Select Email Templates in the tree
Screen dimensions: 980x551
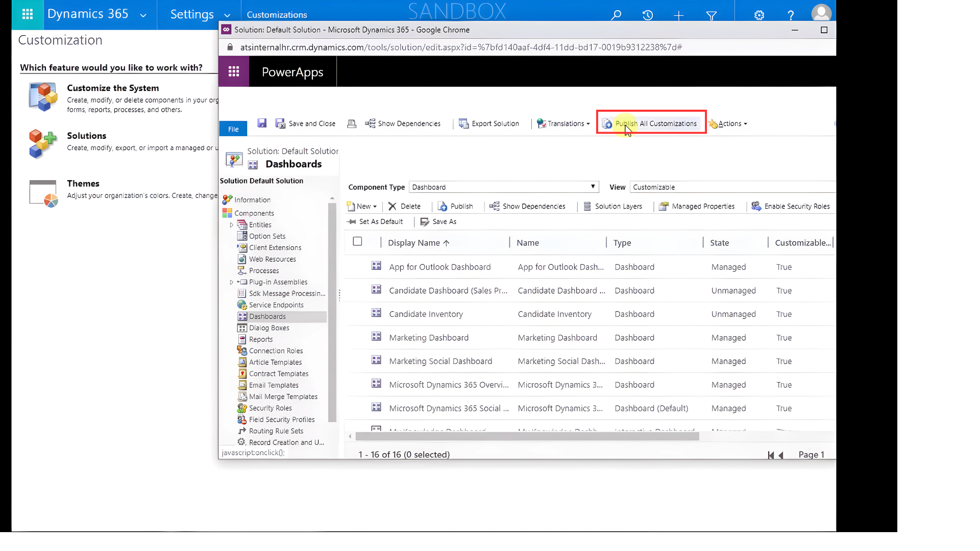274,385
